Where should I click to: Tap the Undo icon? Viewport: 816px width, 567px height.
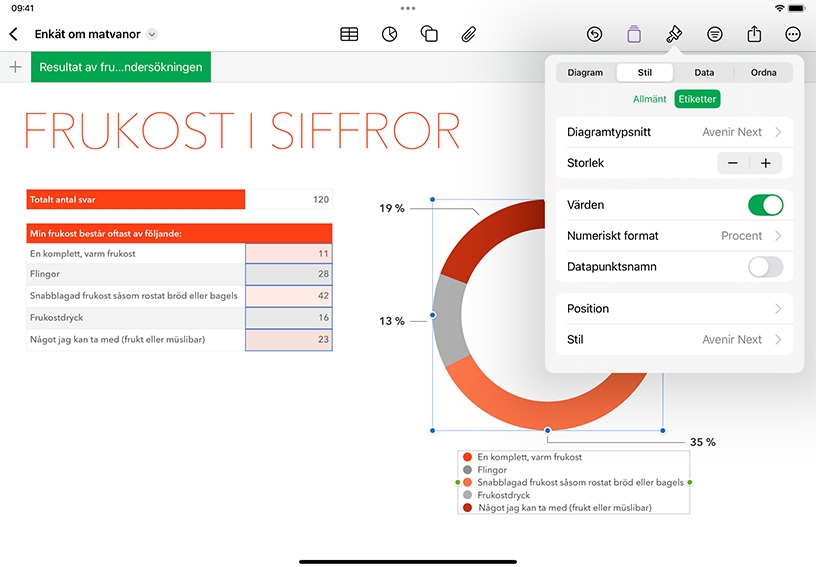pos(594,34)
